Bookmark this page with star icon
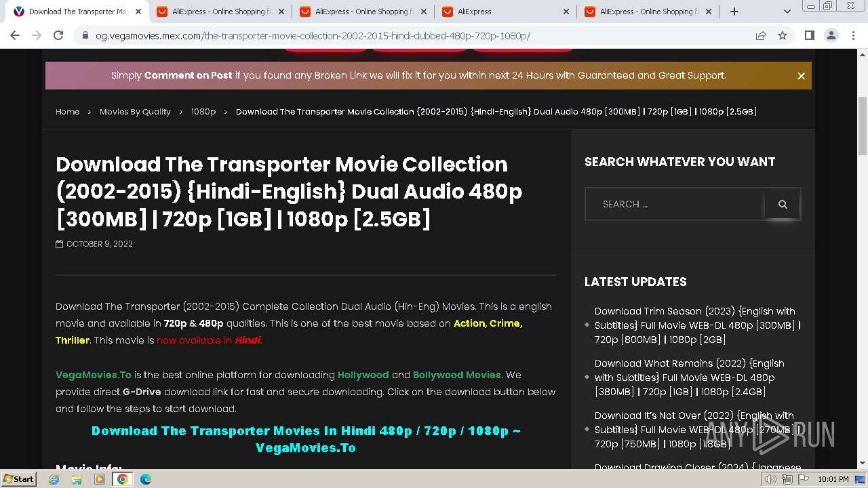 click(783, 35)
